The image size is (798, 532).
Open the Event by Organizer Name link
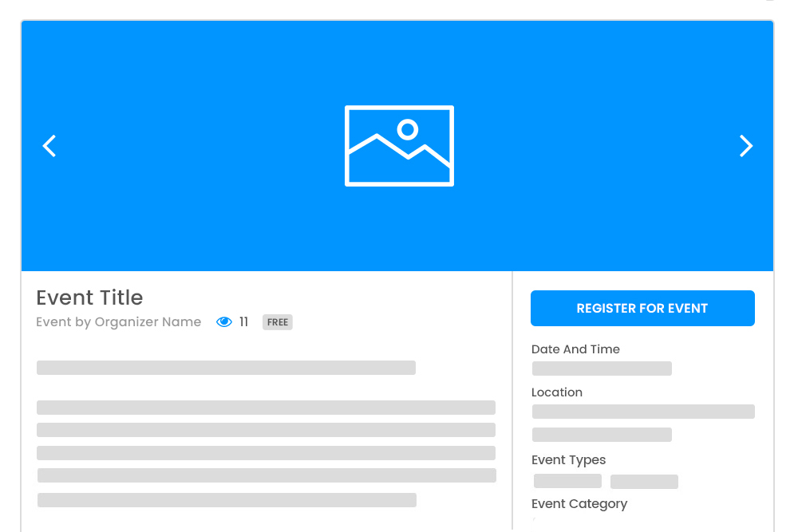pos(119,322)
